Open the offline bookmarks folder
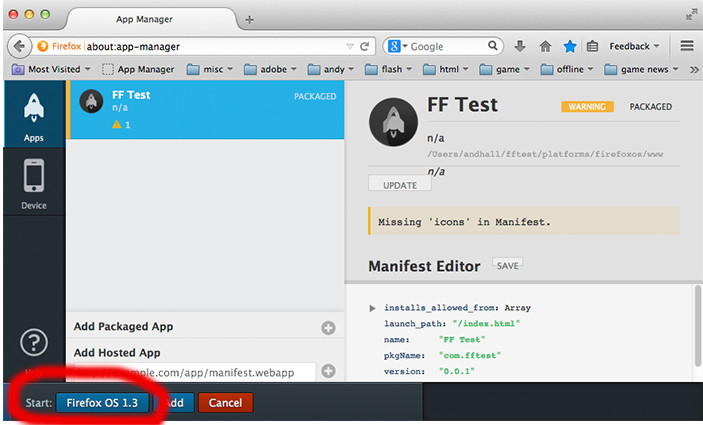The height and width of the screenshot is (425, 703). point(567,69)
